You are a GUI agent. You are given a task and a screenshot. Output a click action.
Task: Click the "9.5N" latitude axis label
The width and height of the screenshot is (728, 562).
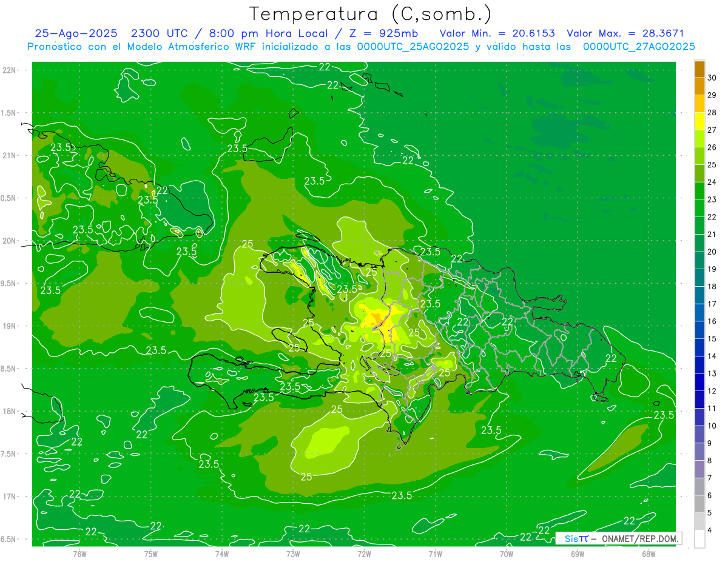8,283
